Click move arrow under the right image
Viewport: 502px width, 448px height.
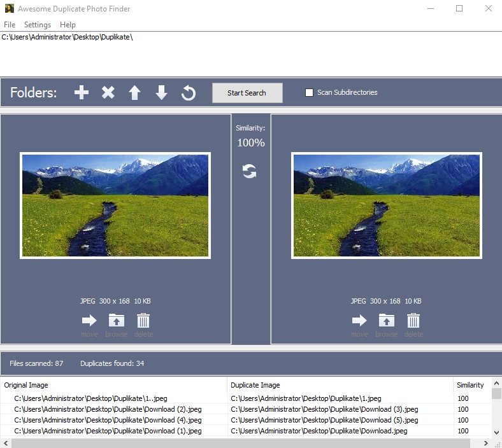(359, 320)
